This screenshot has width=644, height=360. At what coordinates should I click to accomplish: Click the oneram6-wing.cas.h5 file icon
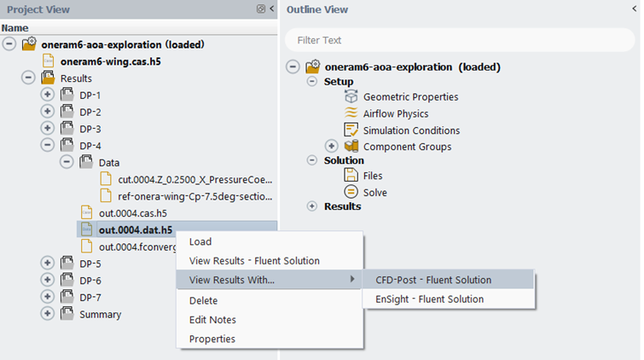point(49,61)
